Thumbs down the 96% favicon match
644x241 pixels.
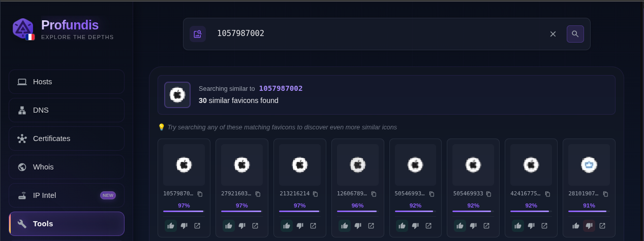point(358,226)
